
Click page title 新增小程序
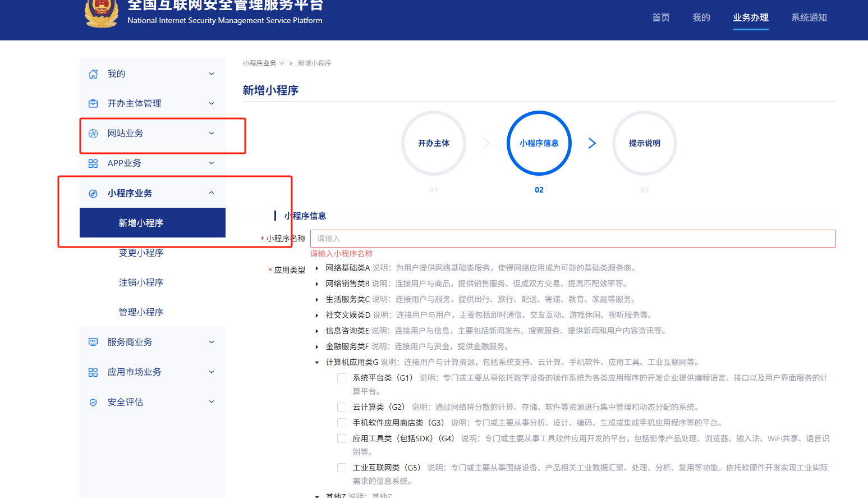tap(270, 90)
